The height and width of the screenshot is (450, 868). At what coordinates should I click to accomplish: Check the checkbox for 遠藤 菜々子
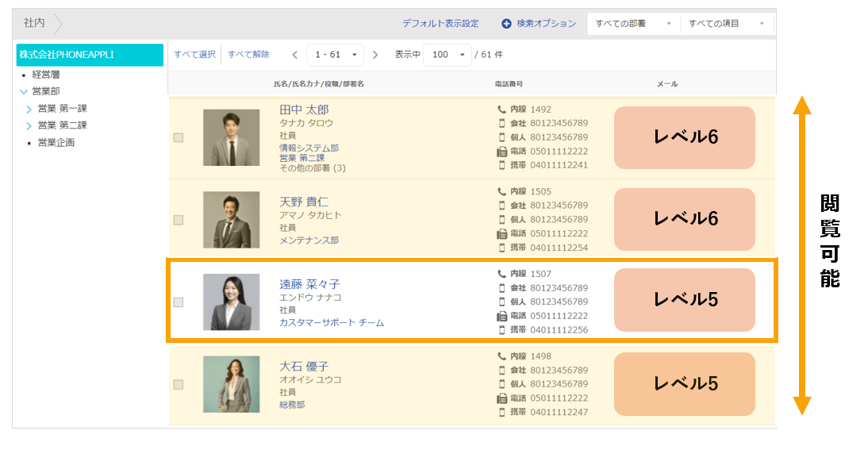(x=179, y=302)
